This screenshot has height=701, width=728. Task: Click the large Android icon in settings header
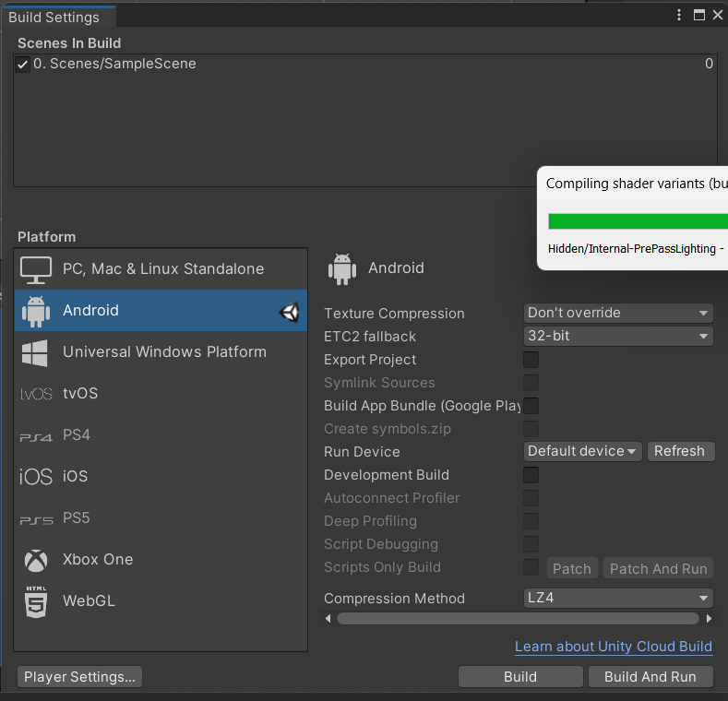(342, 268)
